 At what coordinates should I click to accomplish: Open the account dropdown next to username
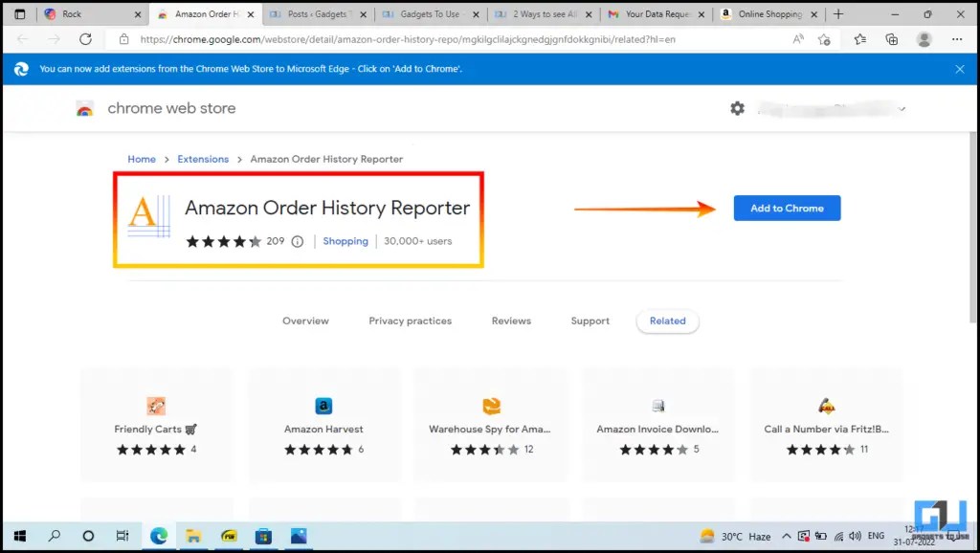[901, 108]
